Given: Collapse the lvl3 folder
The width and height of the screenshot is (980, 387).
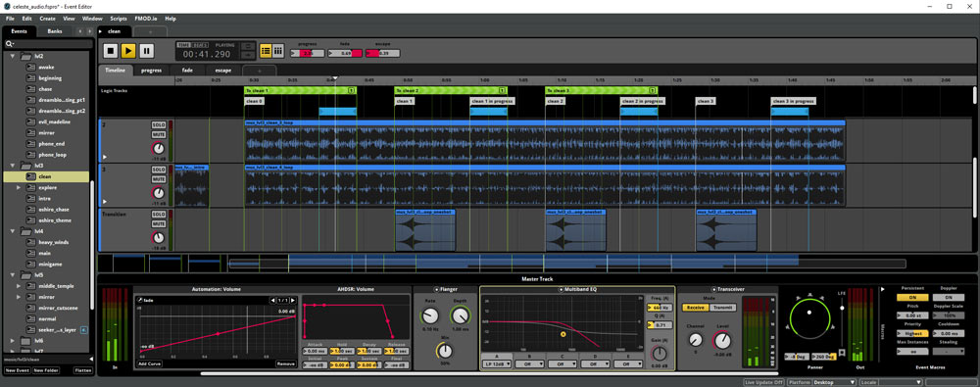Looking at the screenshot, I should [13, 166].
